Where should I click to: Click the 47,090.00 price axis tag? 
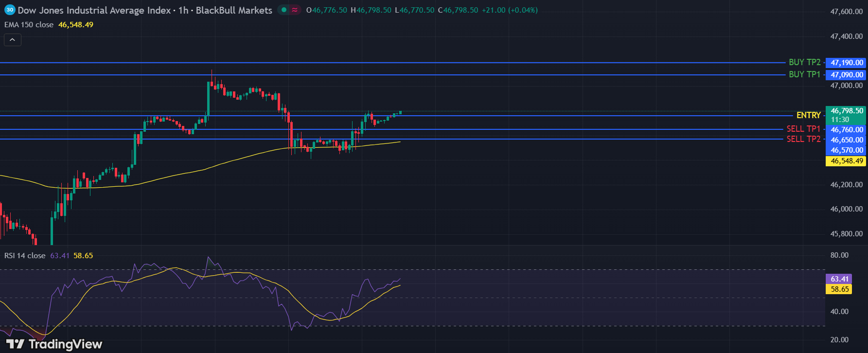pos(847,75)
